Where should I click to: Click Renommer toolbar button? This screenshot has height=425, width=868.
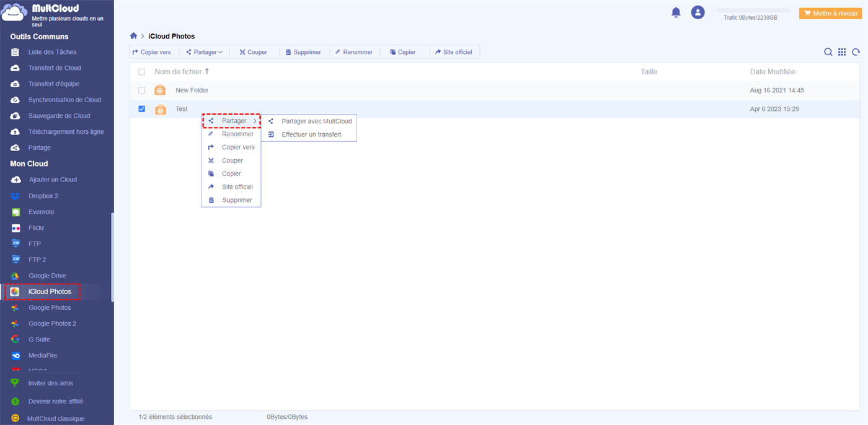(x=353, y=52)
